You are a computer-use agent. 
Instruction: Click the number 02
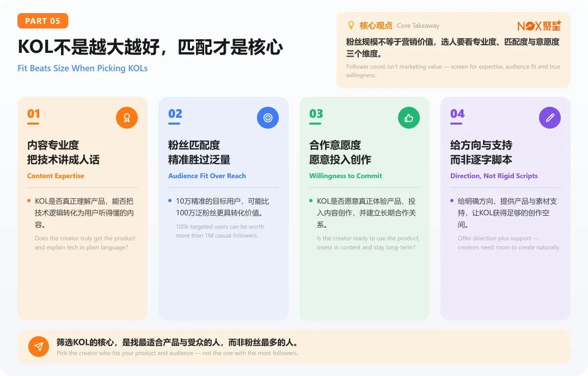175,114
